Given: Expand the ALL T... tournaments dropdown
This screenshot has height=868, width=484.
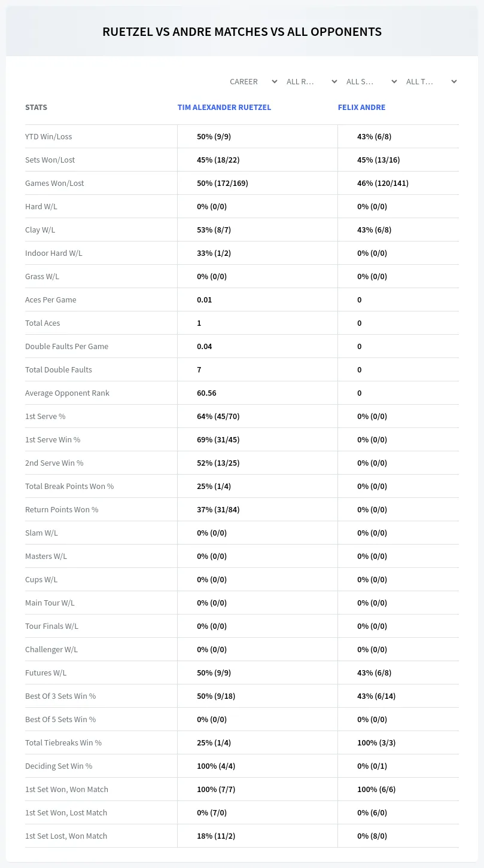Looking at the screenshot, I should coord(431,81).
